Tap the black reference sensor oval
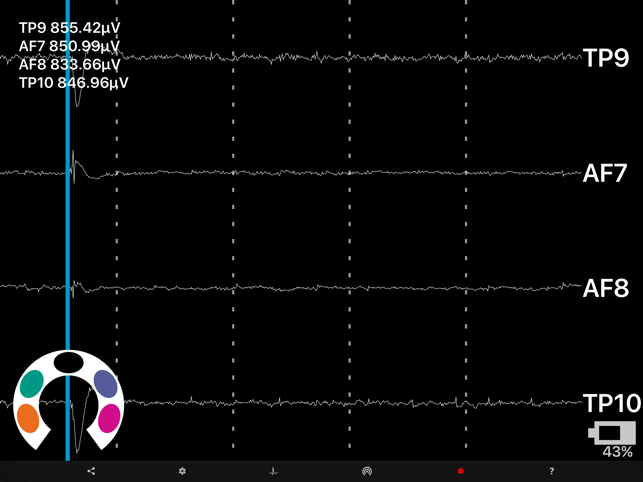 coord(68,361)
